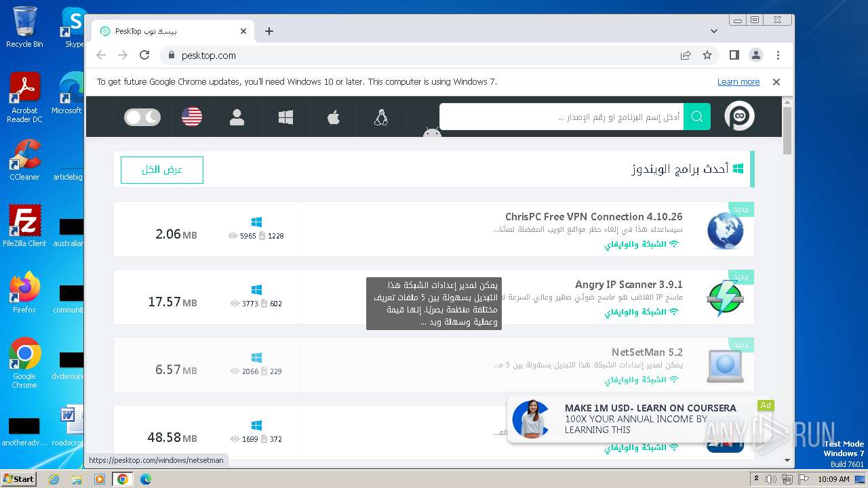Click the Windows logo in Angry IP Scanner row
Viewport: 868px width, 488px height.
(x=256, y=289)
